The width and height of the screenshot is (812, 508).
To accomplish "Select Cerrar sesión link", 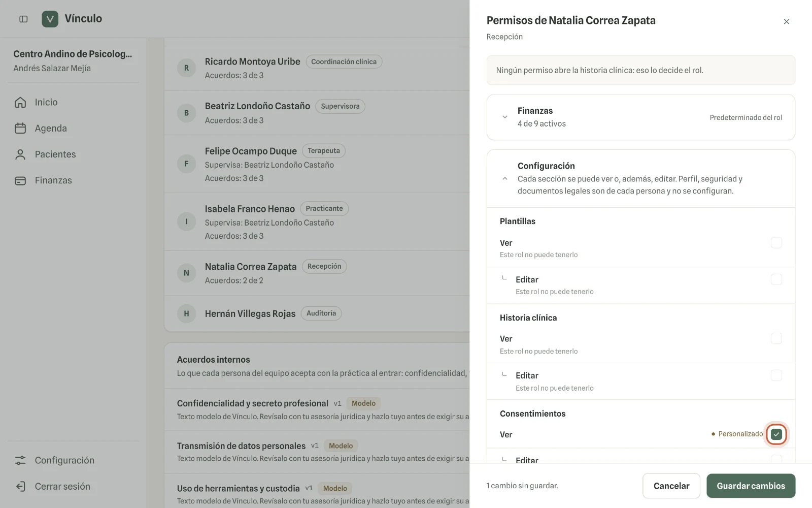I will (x=73, y=486).
